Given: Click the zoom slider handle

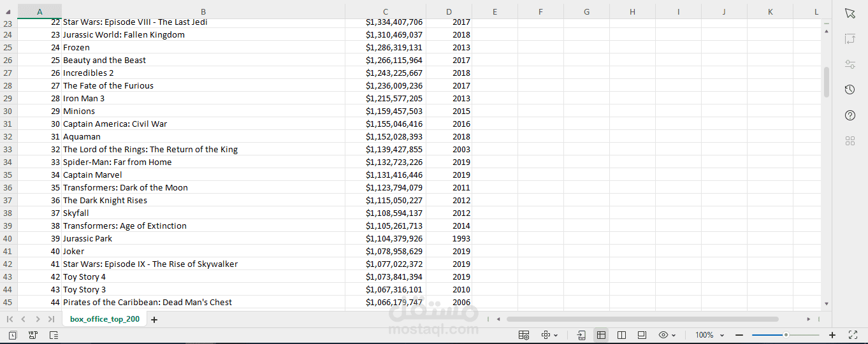Looking at the screenshot, I should [786, 335].
